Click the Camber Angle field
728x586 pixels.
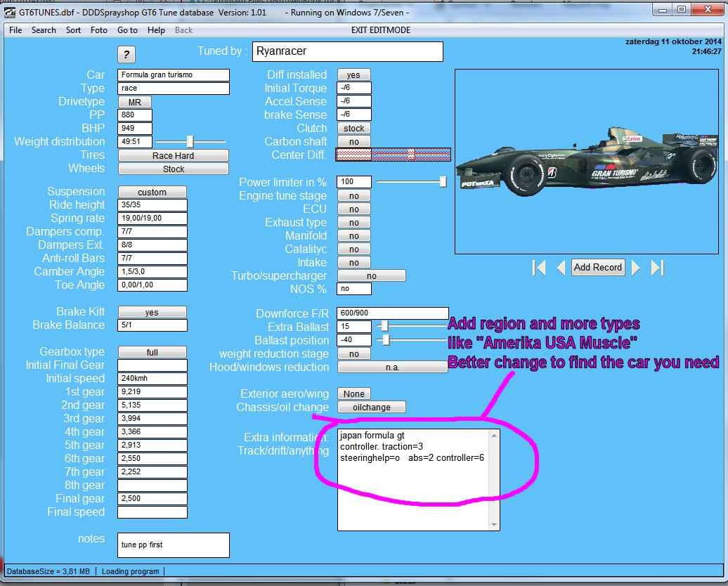pyautogui.click(x=152, y=272)
